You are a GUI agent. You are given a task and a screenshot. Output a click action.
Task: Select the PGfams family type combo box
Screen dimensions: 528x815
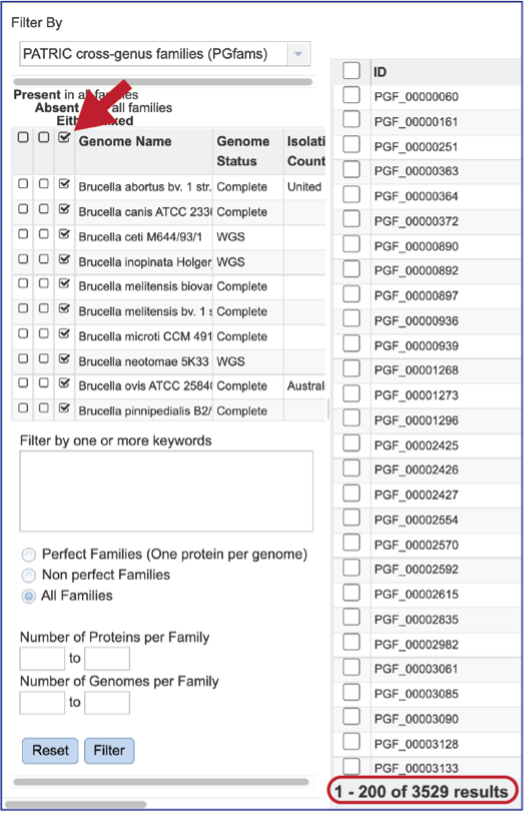click(x=165, y=54)
